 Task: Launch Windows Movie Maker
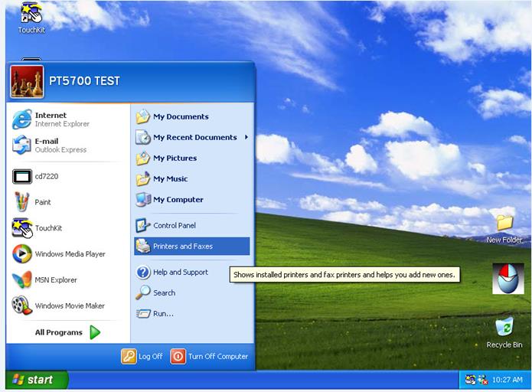pos(22,305)
